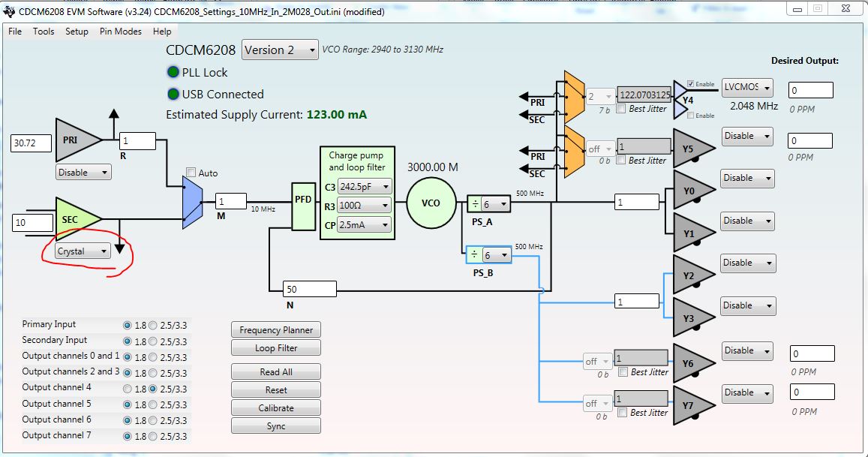Enable Best Jitter for Y4 divider
This screenshot has height=457, width=868.
click(x=621, y=109)
